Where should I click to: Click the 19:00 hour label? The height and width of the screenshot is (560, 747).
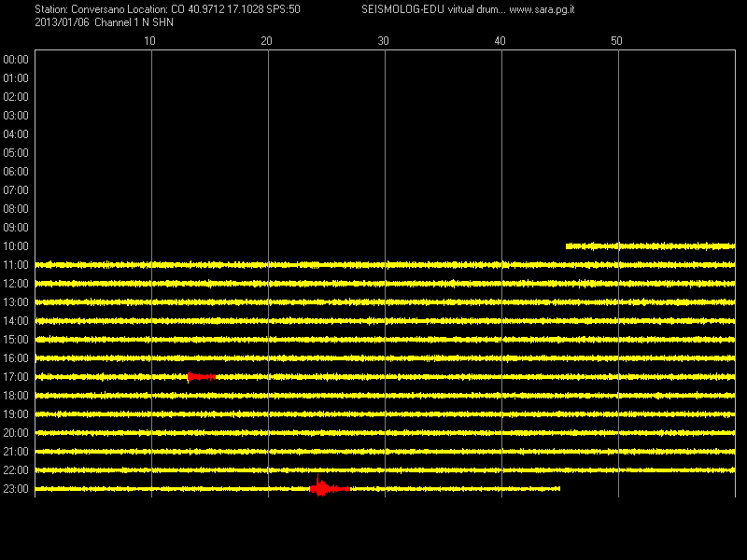pyautogui.click(x=16, y=414)
